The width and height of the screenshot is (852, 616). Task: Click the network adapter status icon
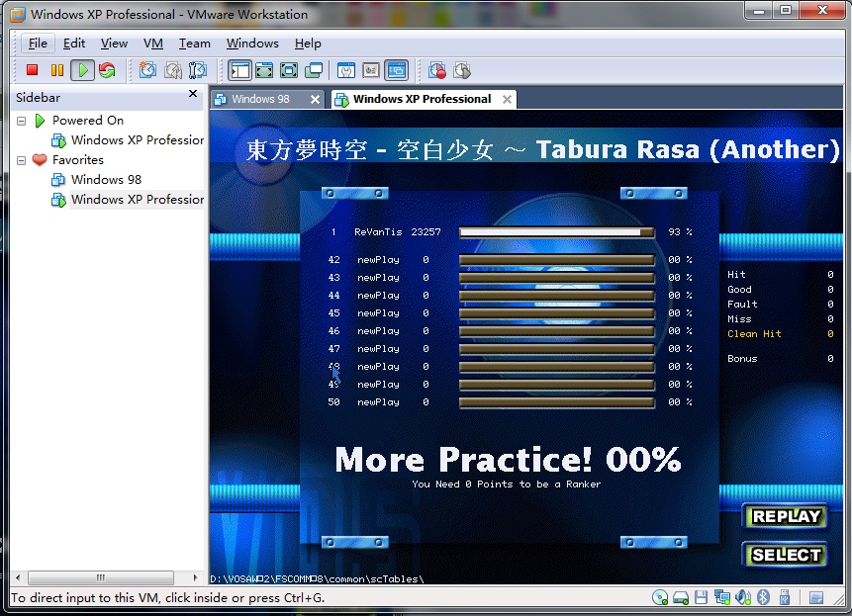pos(722,597)
